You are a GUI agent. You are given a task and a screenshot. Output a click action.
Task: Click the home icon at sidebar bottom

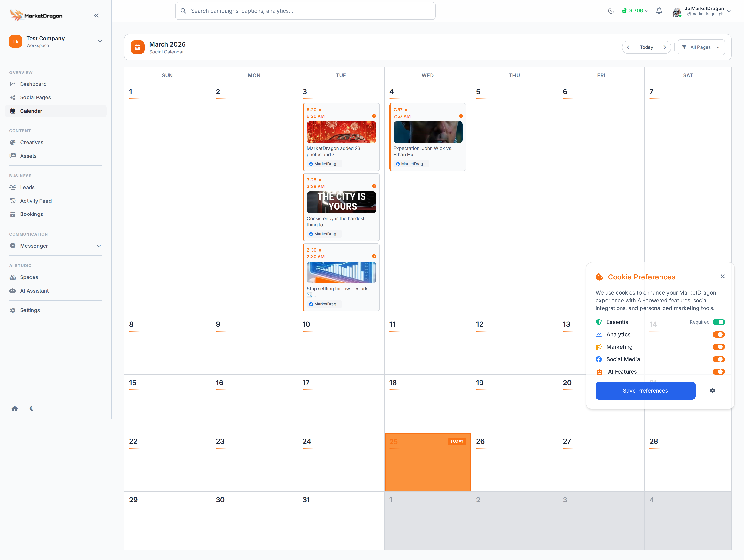15,408
